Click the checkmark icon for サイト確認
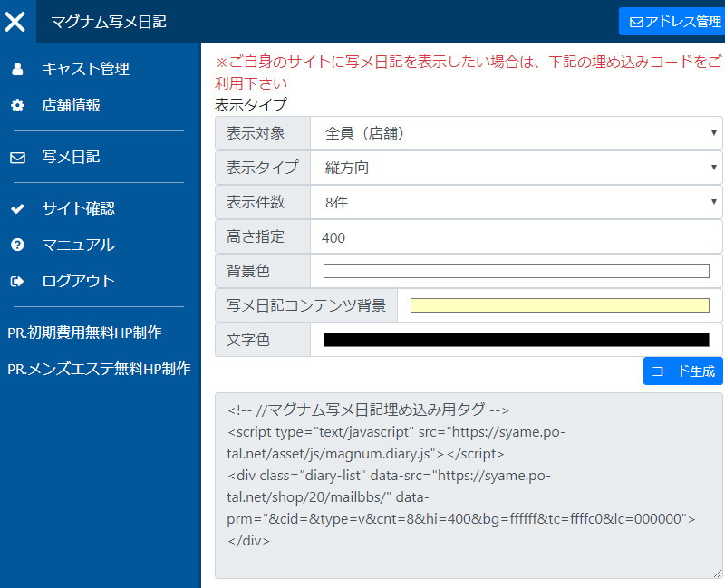Image resolution: width=725 pixels, height=588 pixels. (x=18, y=208)
